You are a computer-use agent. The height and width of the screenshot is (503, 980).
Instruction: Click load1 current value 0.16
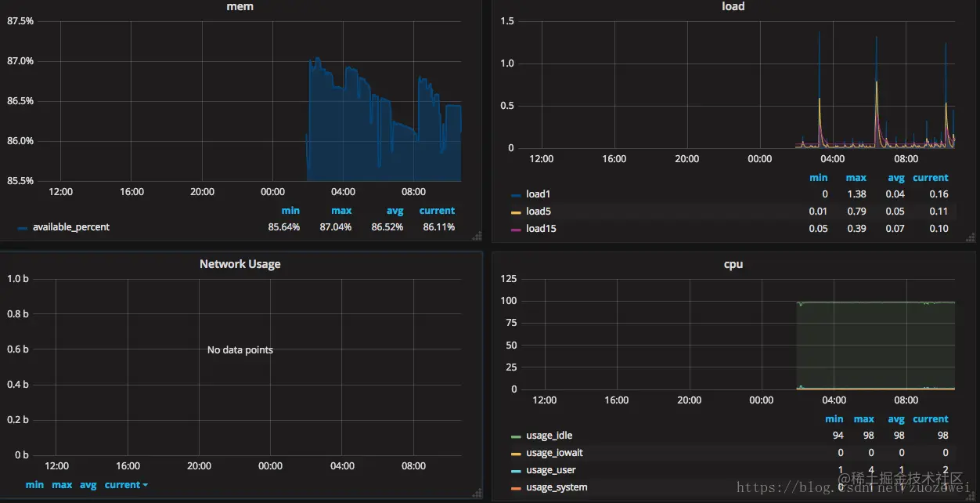pos(939,194)
